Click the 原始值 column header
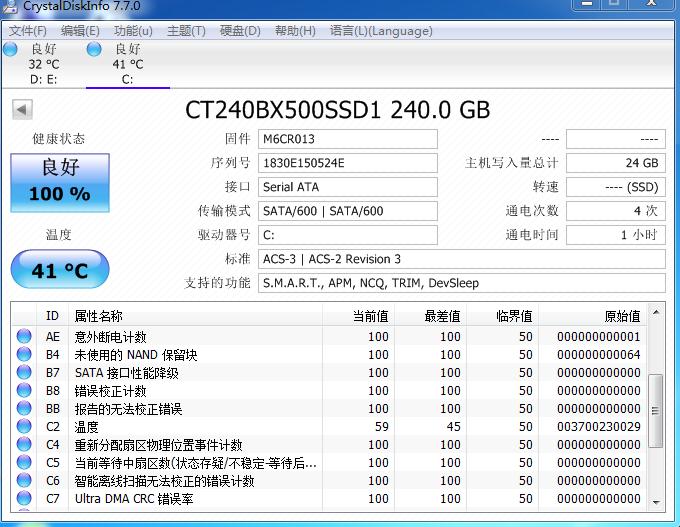This screenshot has width=680, height=527. 592,316
